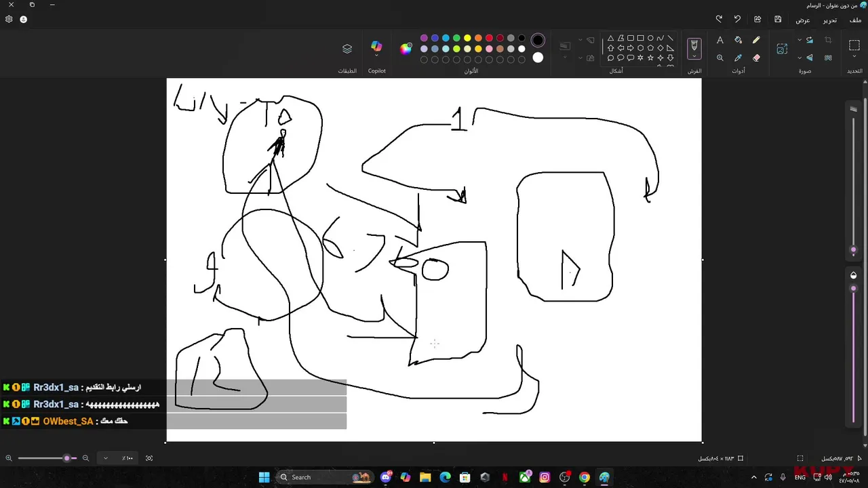The image size is (868, 488).
Task: Open the Edit colors wheel
Action: click(406, 48)
